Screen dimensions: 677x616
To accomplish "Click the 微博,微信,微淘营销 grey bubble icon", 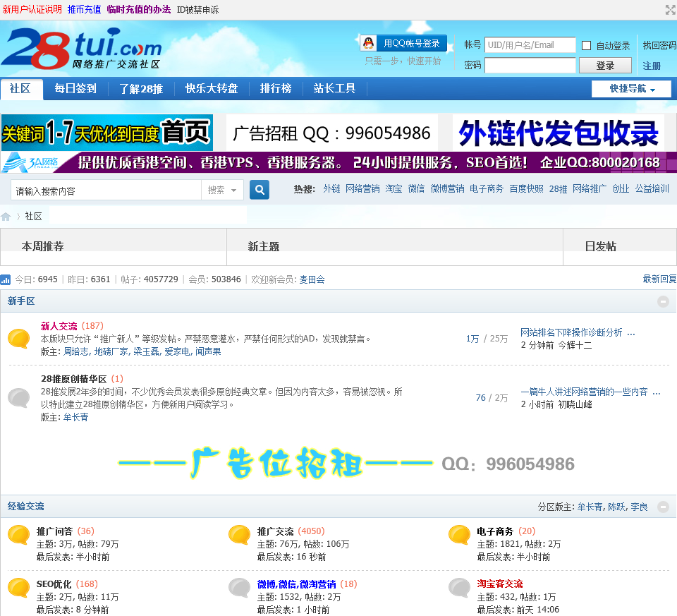I will pyautogui.click(x=240, y=588).
